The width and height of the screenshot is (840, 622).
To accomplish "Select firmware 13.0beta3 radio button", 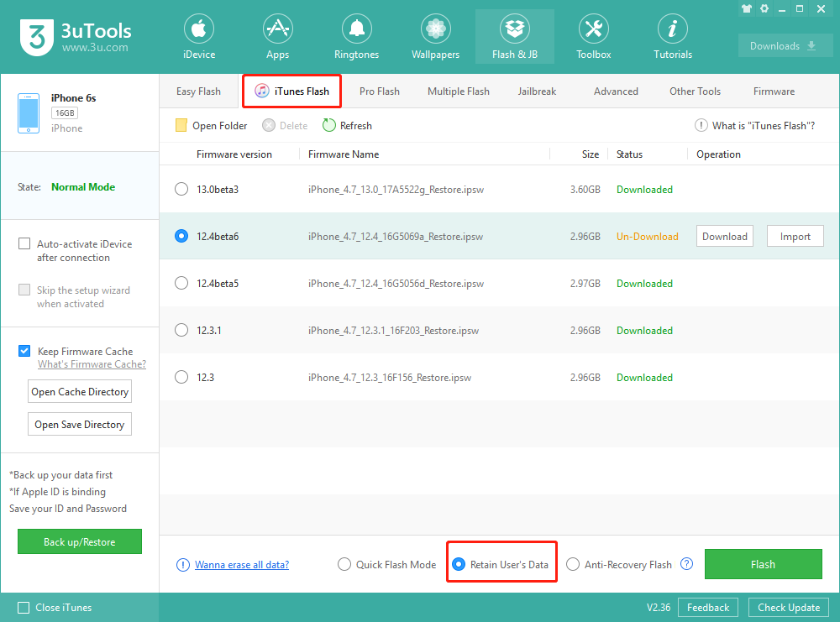I will (181, 189).
